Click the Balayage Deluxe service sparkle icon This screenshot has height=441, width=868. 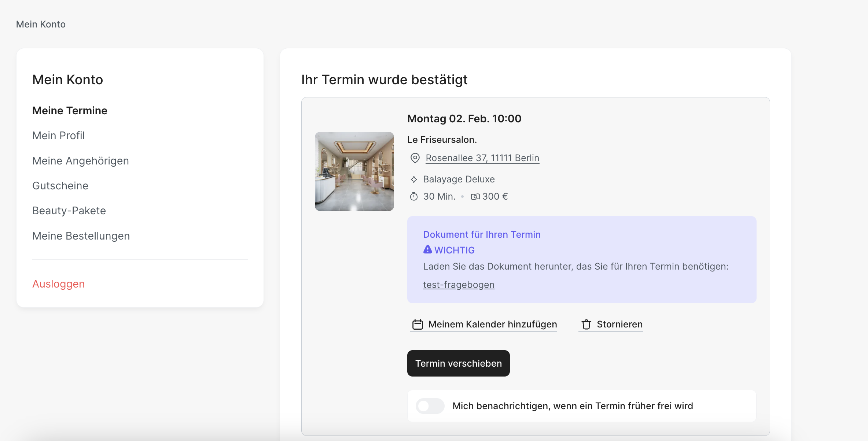point(414,179)
